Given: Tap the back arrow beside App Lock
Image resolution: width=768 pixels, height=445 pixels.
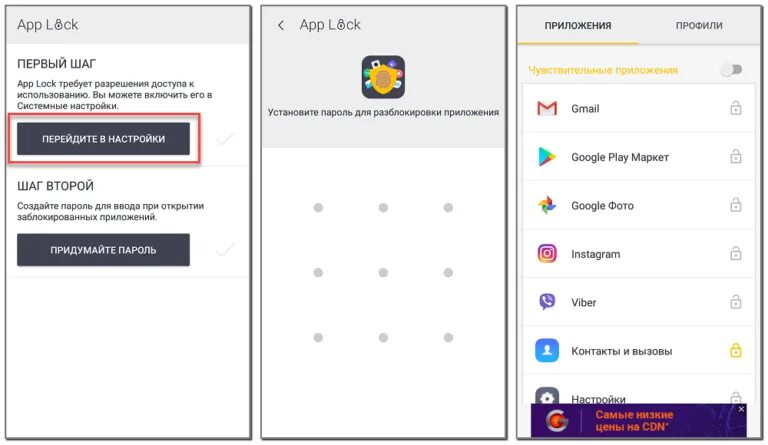Looking at the screenshot, I should [x=281, y=25].
